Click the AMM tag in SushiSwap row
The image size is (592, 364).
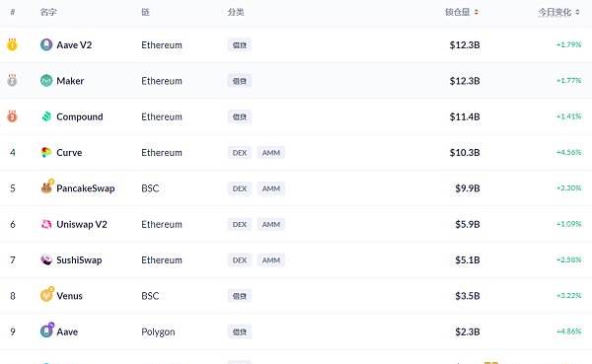click(x=271, y=260)
